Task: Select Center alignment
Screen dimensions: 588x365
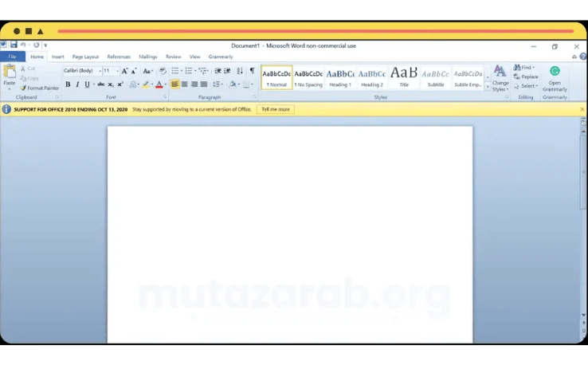Action: [x=185, y=84]
